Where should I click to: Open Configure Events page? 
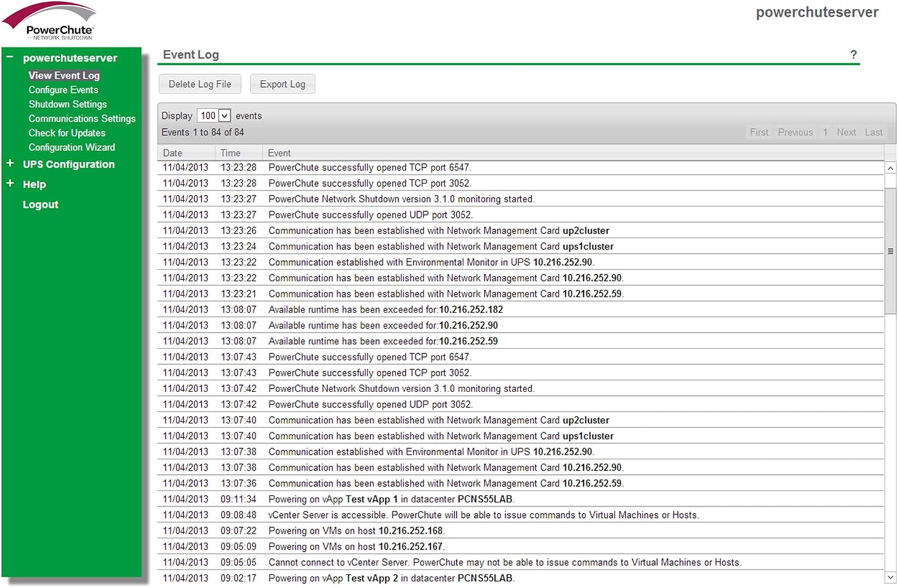(63, 90)
